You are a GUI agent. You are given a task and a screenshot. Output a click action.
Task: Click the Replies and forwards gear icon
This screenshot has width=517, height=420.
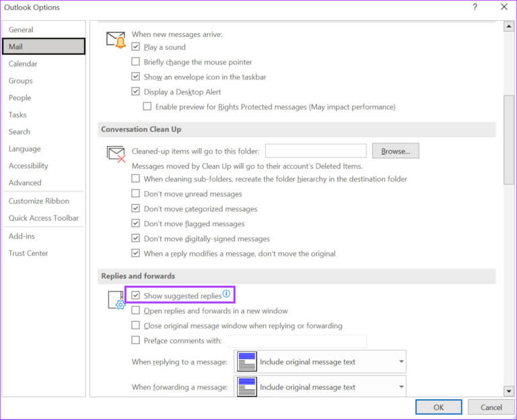[116, 300]
